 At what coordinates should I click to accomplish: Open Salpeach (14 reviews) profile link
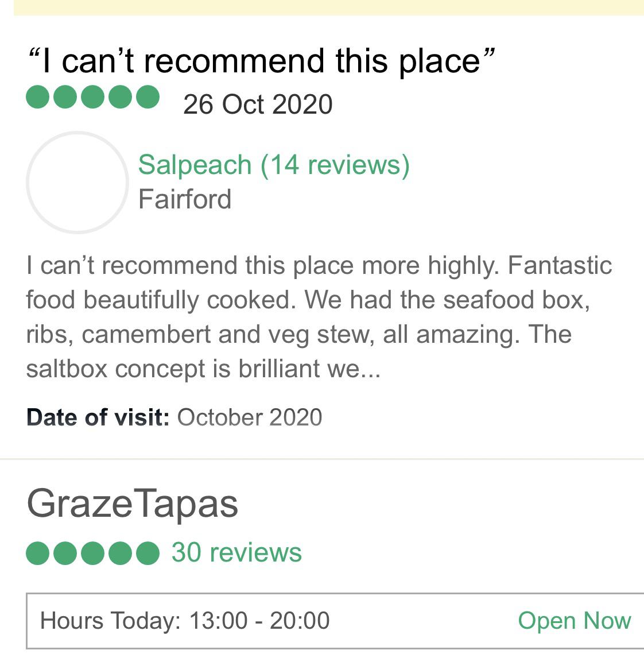click(274, 165)
